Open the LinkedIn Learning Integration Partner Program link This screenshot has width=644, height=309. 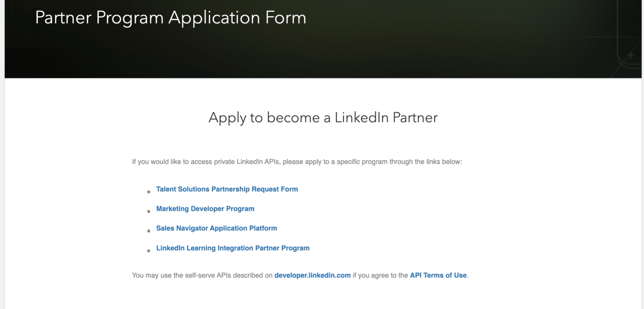pyautogui.click(x=233, y=248)
